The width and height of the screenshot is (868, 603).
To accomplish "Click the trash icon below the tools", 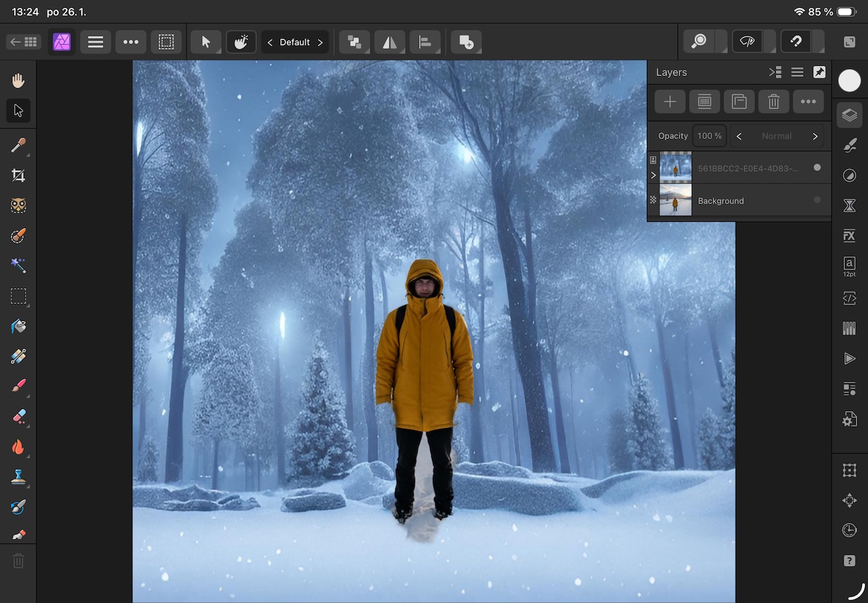I will pos(18,561).
